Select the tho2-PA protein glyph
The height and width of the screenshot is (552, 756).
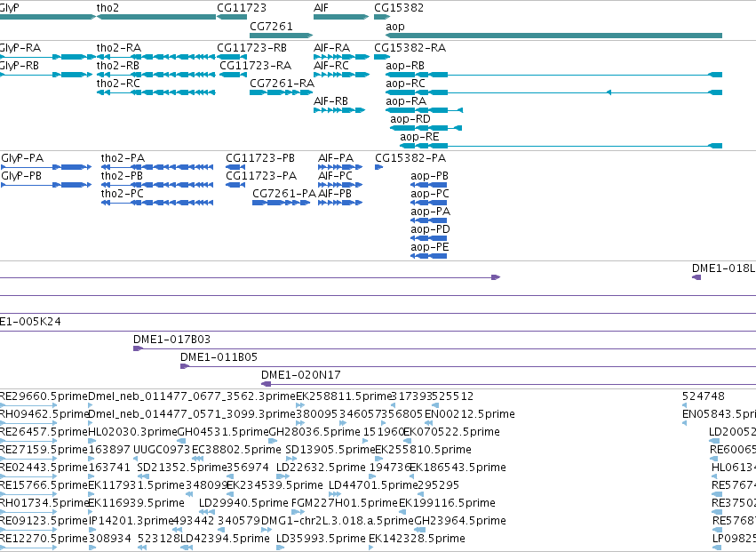157,167
